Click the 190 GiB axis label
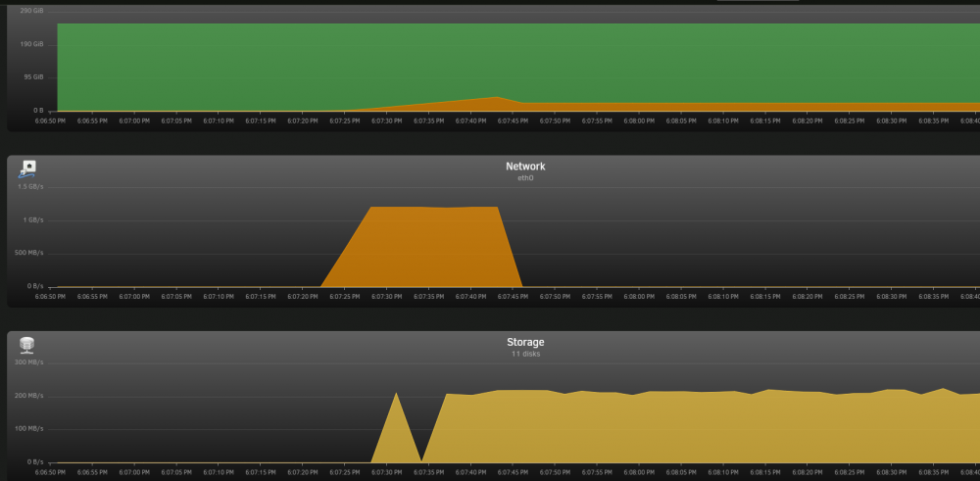 (32, 44)
